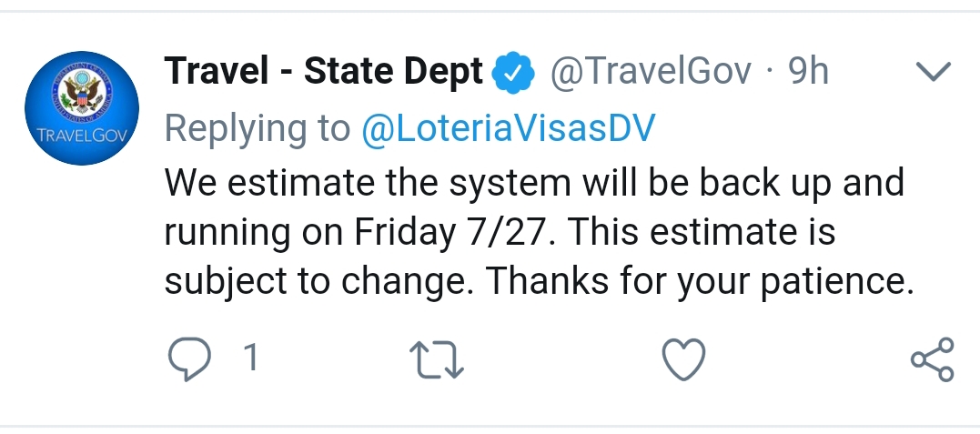Open the TravelGov profile avatar
980x434 pixels.
point(82,108)
